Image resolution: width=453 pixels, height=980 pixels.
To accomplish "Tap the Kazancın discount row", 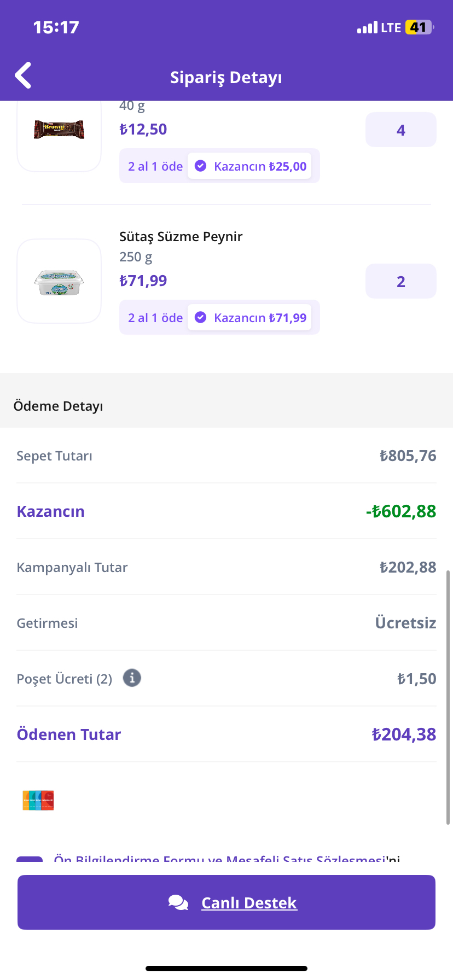I will click(x=226, y=511).
